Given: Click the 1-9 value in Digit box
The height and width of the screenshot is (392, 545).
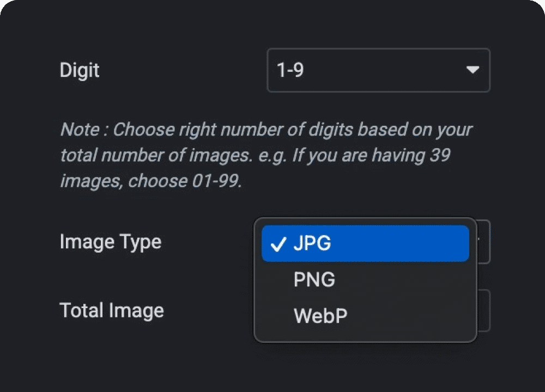Looking at the screenshot, I should (290, 70).
